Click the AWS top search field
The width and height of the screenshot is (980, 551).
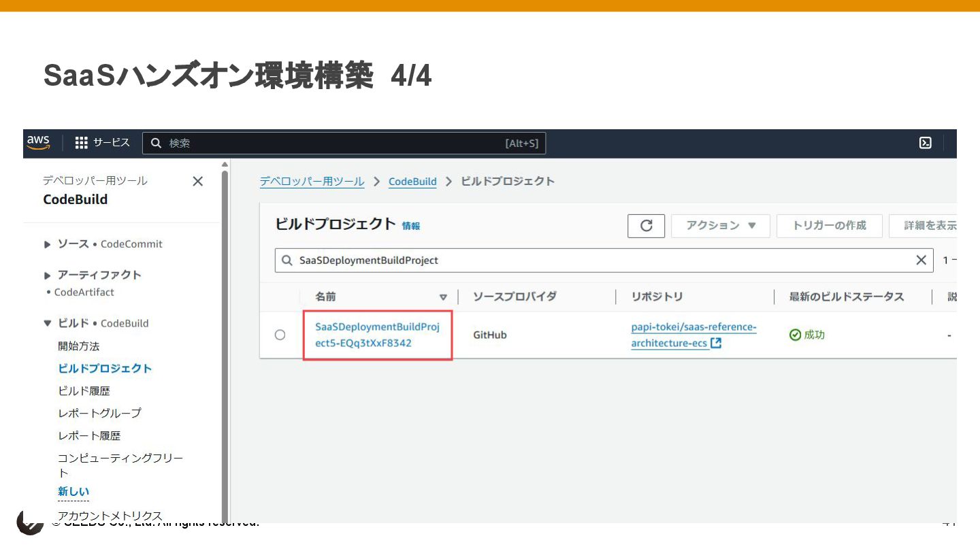coord(344,143)
